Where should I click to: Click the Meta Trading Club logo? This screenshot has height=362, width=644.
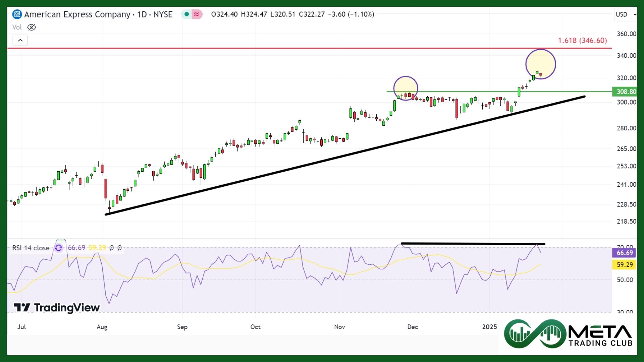tap(569, 334)
